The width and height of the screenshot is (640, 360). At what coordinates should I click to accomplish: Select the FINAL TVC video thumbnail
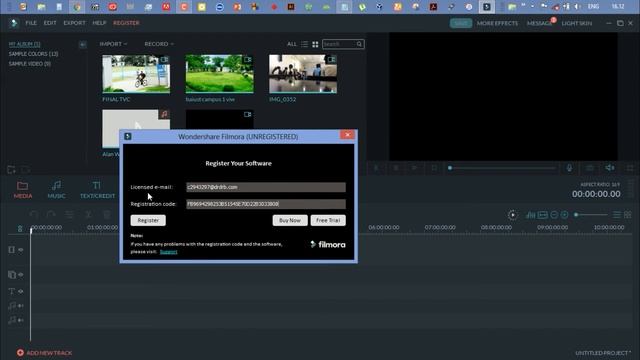coord(136,74)
